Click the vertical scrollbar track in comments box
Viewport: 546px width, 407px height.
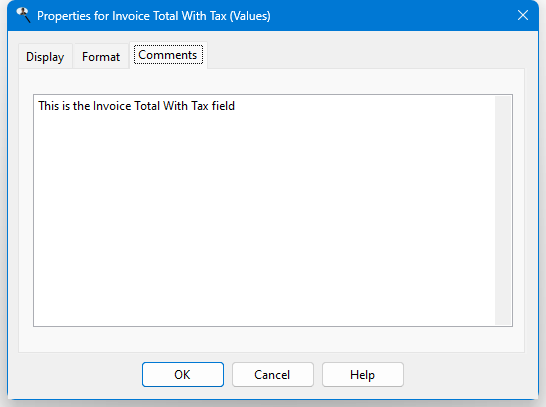pos(503,210)
